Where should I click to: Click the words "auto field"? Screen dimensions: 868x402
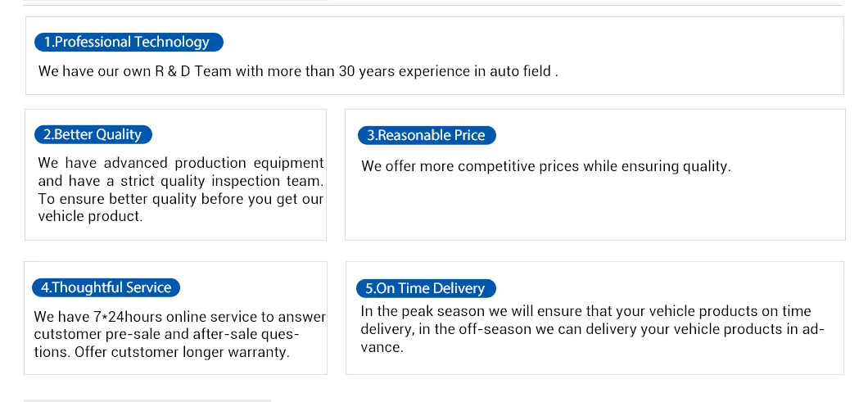[x=520, y=71]
